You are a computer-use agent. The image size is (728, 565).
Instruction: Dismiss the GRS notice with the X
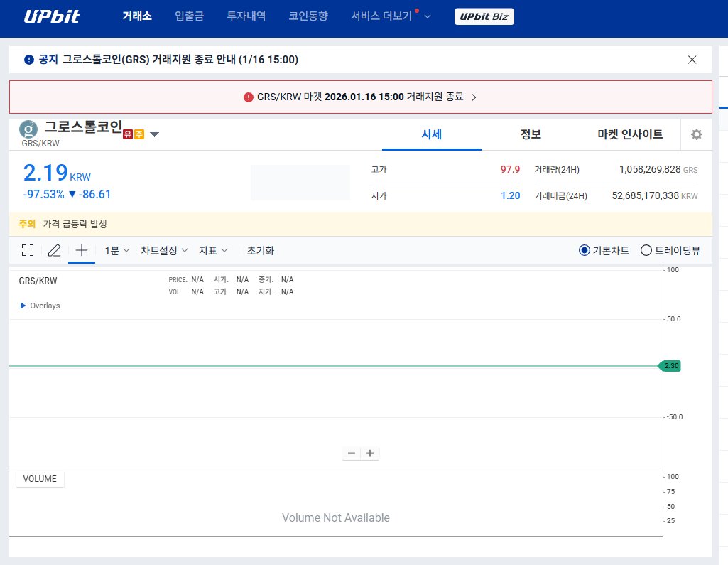click(692, 60)
